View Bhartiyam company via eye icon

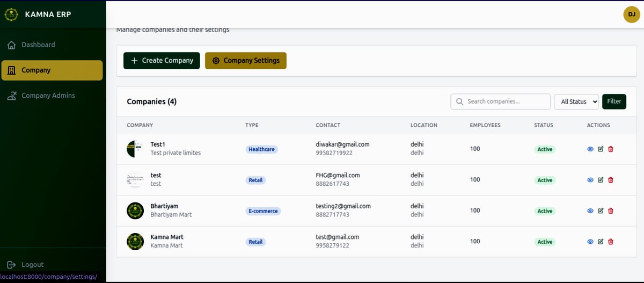pos(590,211)
